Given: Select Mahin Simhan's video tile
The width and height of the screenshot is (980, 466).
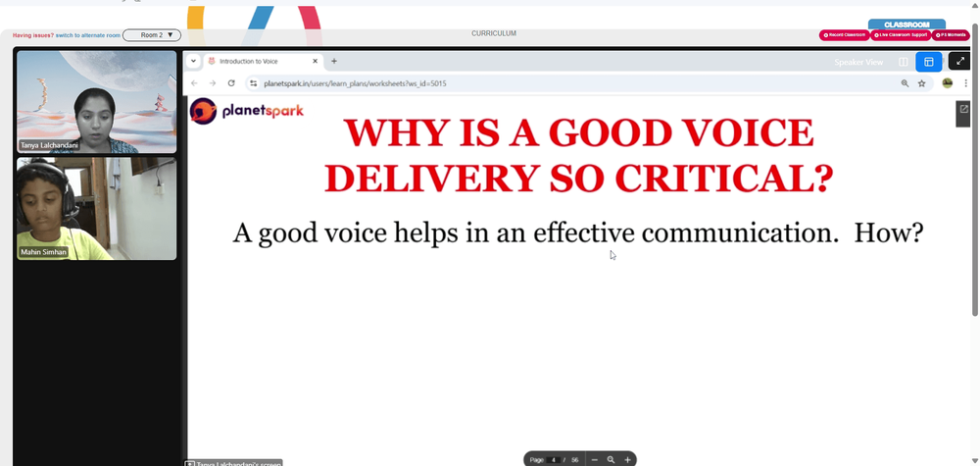Looking at the screenshot, I should click(x=97, y=208).
